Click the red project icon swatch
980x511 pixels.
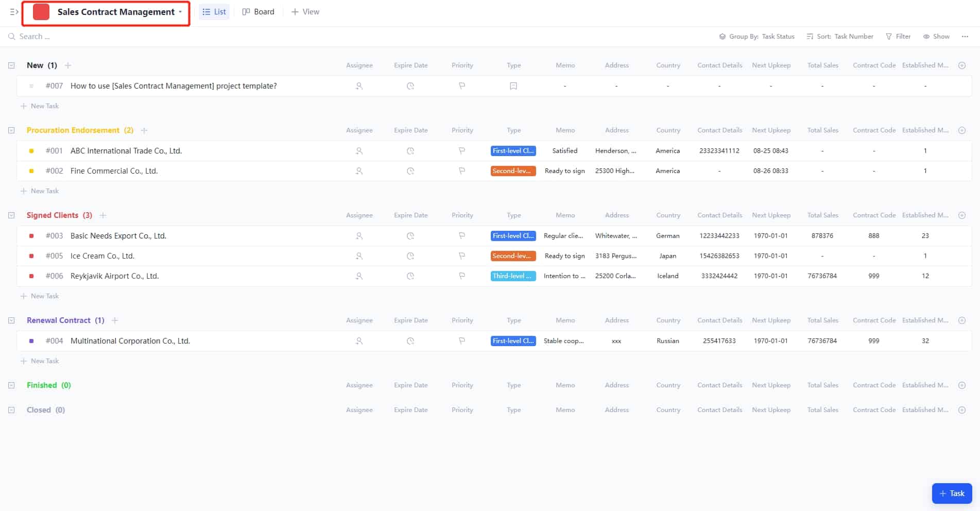click(41, 11)
